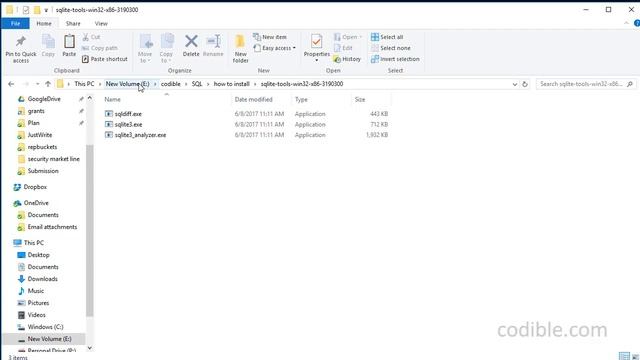Sort by Type column header
This screenshot has width=640, height=360.
pos(301,100)
